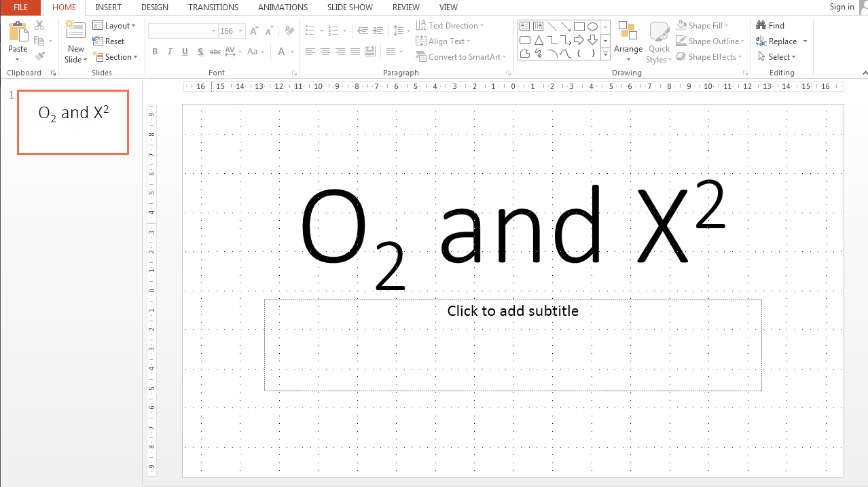
Task: Open the Arrange dropdown
Action: coord(628,41)
